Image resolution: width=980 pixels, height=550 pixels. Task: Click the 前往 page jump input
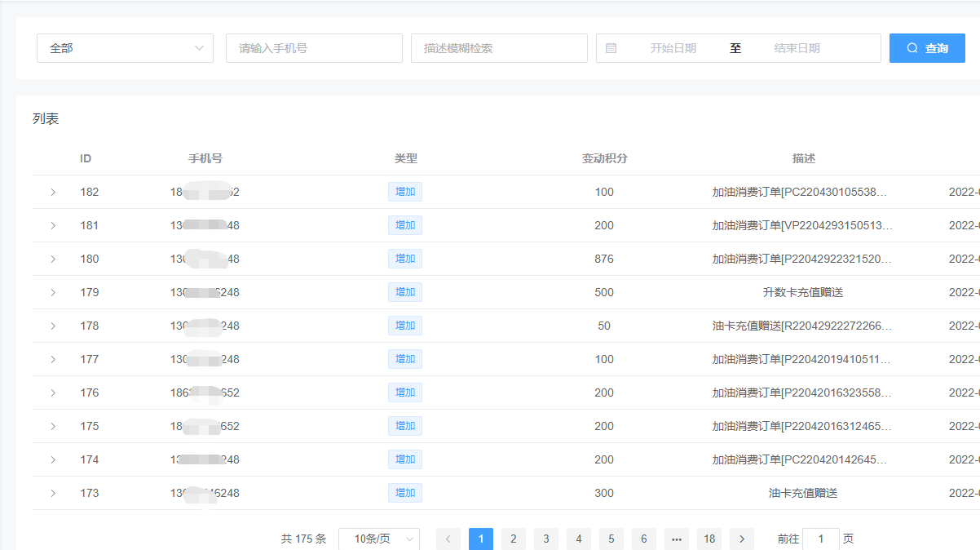click(x=821, y=539)
